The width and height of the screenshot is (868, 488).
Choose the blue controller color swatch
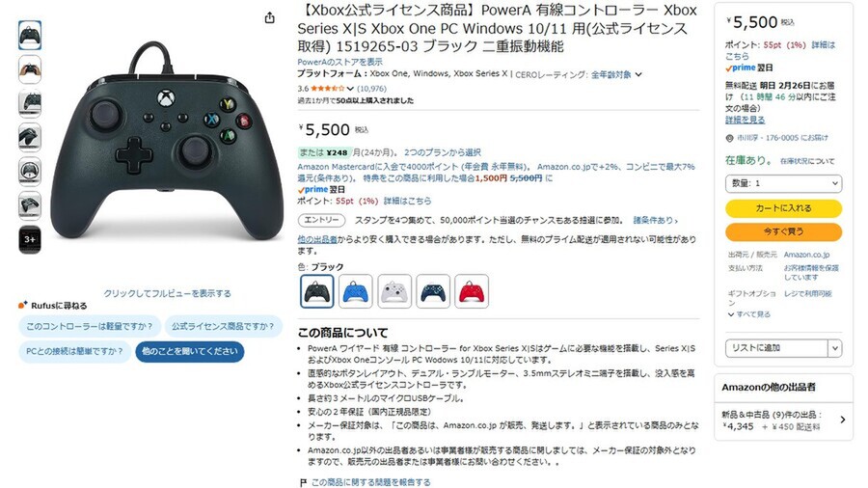(x=355, y=291)
